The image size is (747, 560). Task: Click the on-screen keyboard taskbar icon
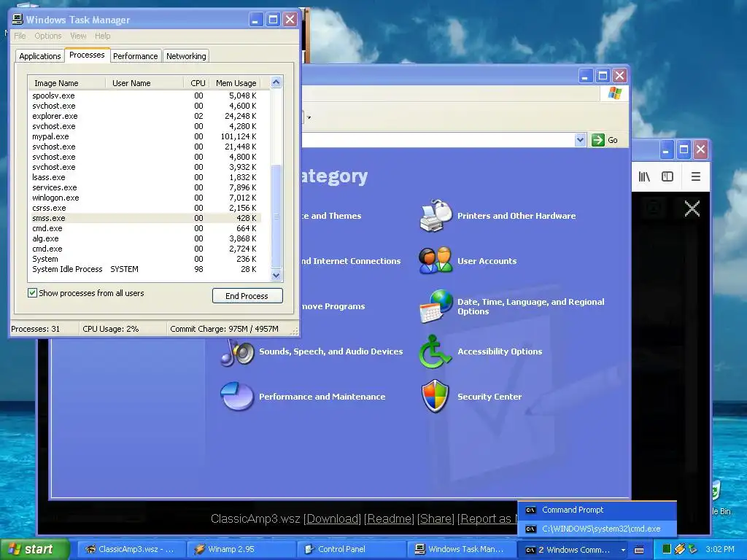[x=639, y=550]
